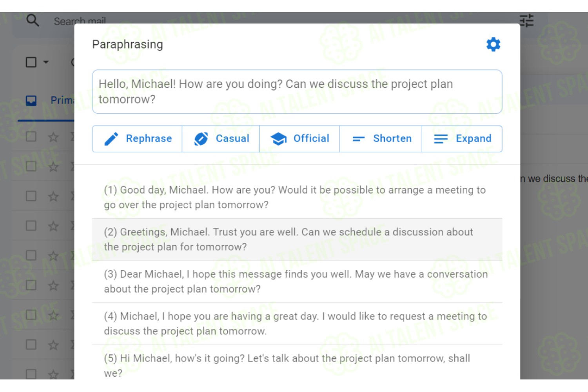This screenshot has width=588, height=392.
Task: Click the Shorten lines icon
Action: point(358,139)
